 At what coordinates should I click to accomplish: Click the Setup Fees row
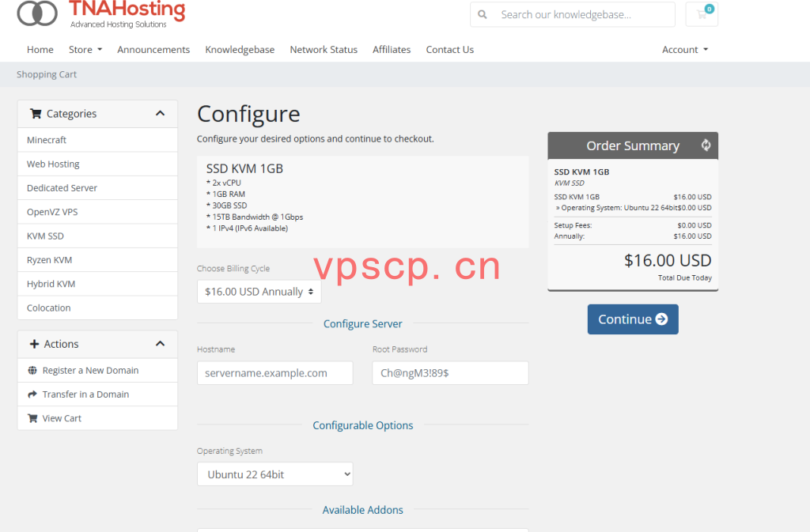click(633, 225)
